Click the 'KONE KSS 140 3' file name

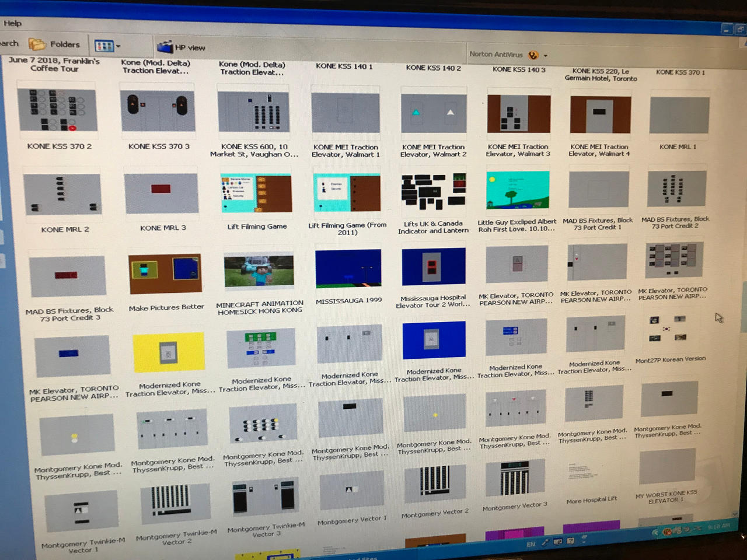[x=519, y=69]
